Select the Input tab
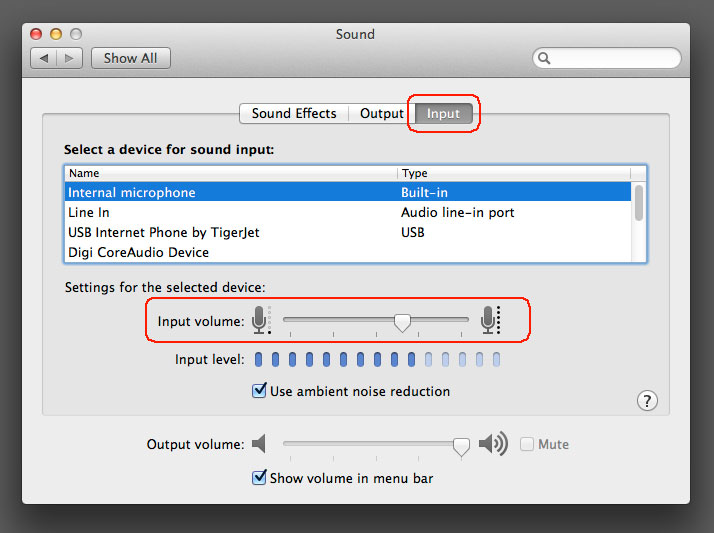The height and width of the screenshot is (533, 714). point(443,113)
